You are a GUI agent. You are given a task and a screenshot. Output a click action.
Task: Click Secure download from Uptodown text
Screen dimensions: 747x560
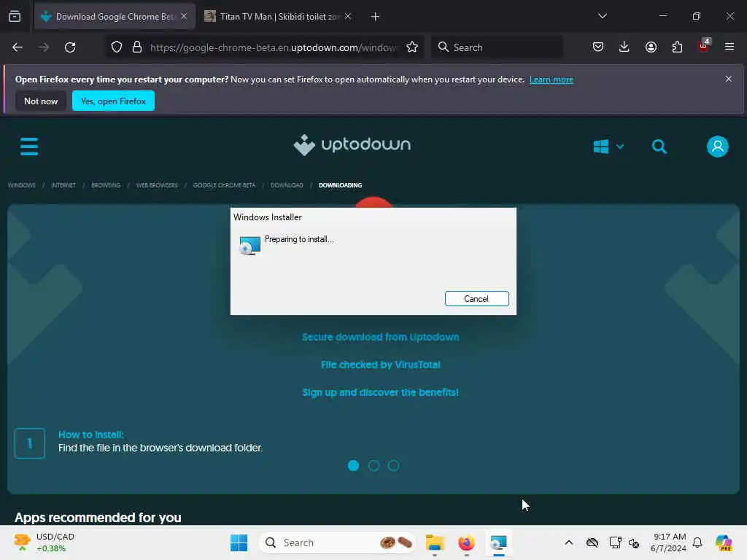pyautogui.click(x=381, y=337)
